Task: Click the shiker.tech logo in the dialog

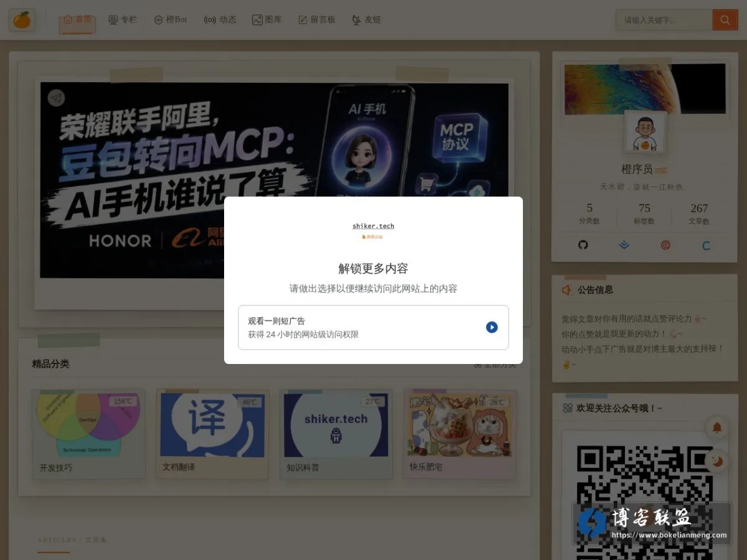Action: [374, 230]
